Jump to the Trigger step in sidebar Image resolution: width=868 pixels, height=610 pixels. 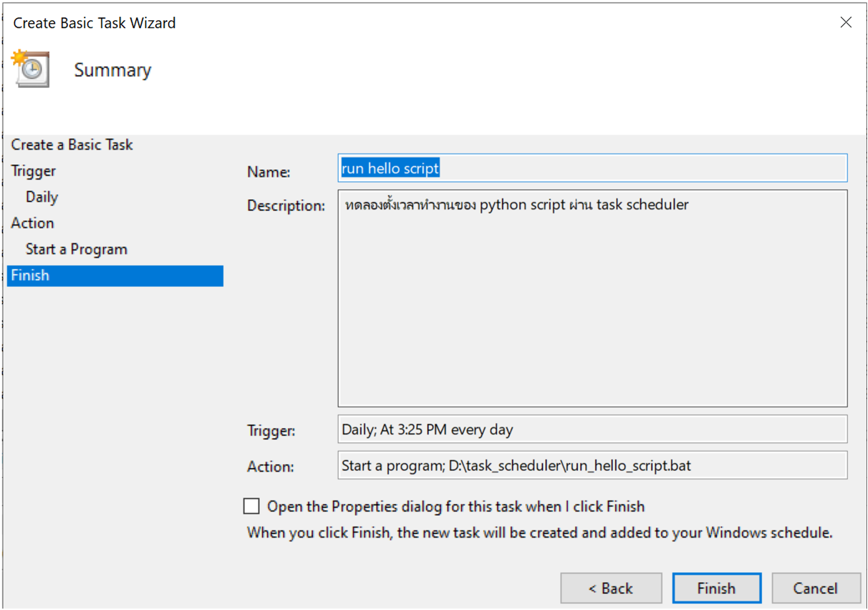[x=34, y=171]
